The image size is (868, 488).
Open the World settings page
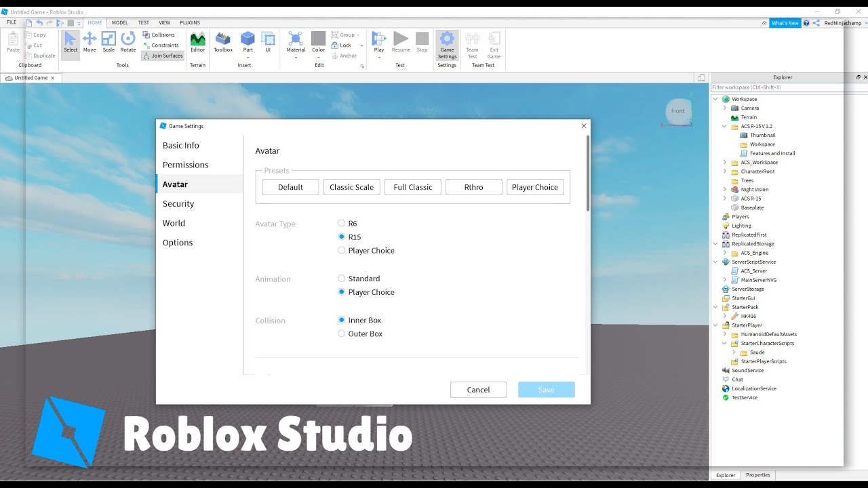[x=174, y=223]
